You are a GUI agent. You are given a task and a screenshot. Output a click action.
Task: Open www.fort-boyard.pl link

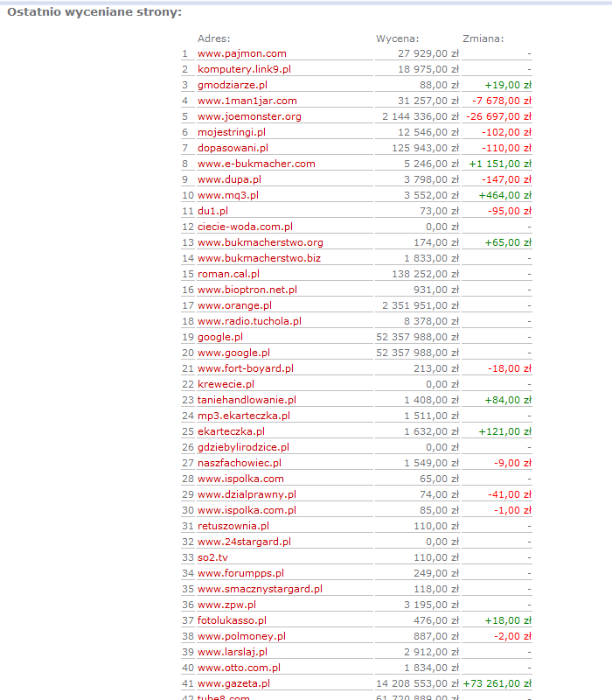pos(246,368)
